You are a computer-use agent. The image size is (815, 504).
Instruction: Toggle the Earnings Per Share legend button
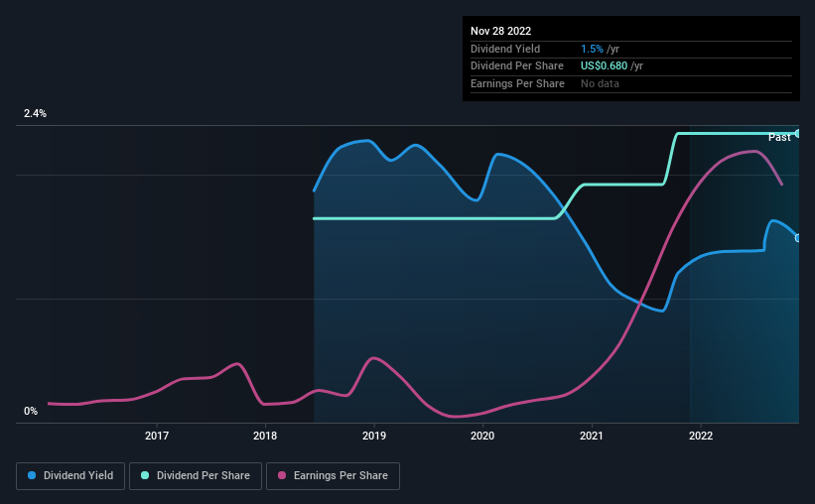click(x=333, y=476)
